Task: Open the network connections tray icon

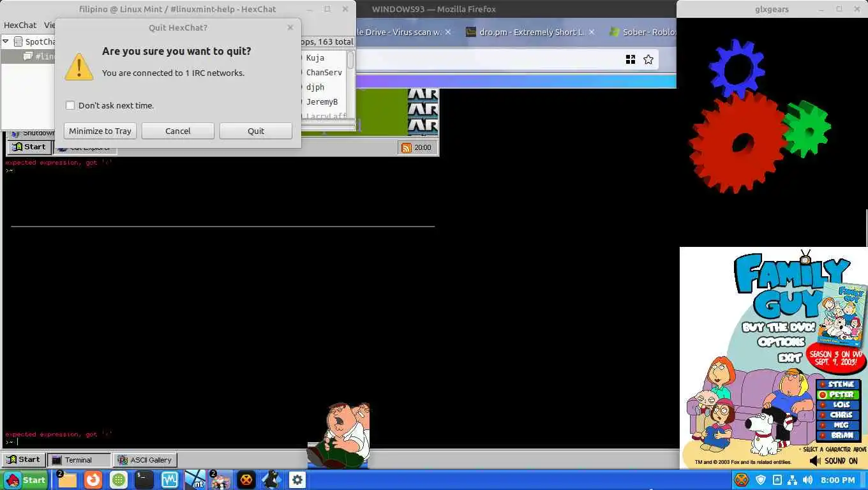Action: click(x=792, y=480)
